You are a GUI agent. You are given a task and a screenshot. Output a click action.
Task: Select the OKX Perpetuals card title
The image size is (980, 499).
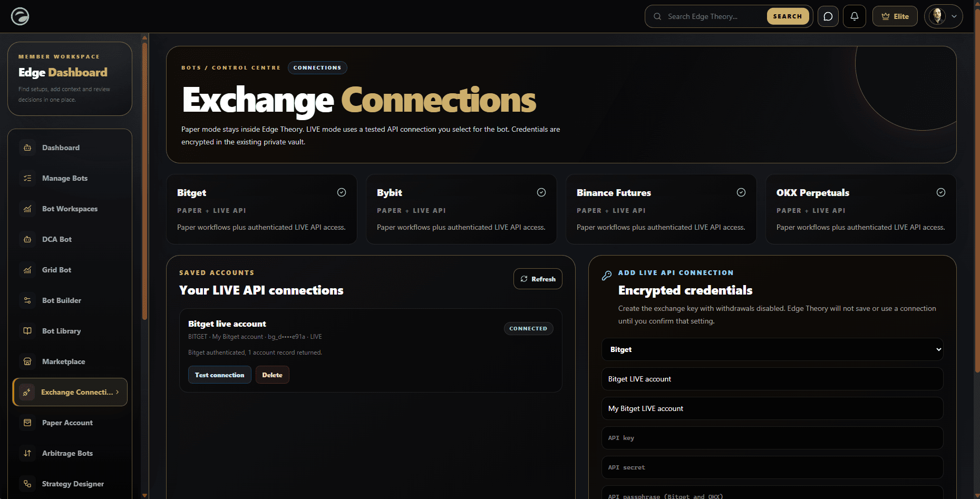pos(813,193)
